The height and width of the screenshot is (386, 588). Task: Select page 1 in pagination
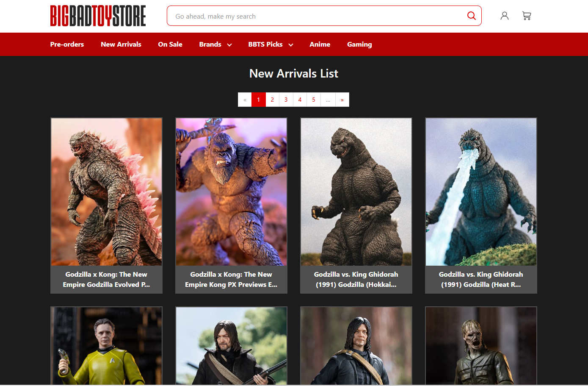(x=259, y=100)
